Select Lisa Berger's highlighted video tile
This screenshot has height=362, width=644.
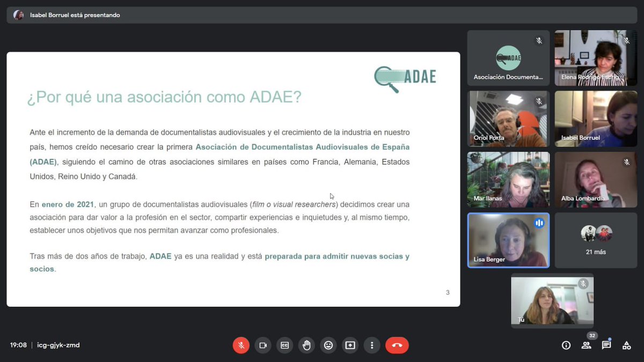tap(509, 240)
